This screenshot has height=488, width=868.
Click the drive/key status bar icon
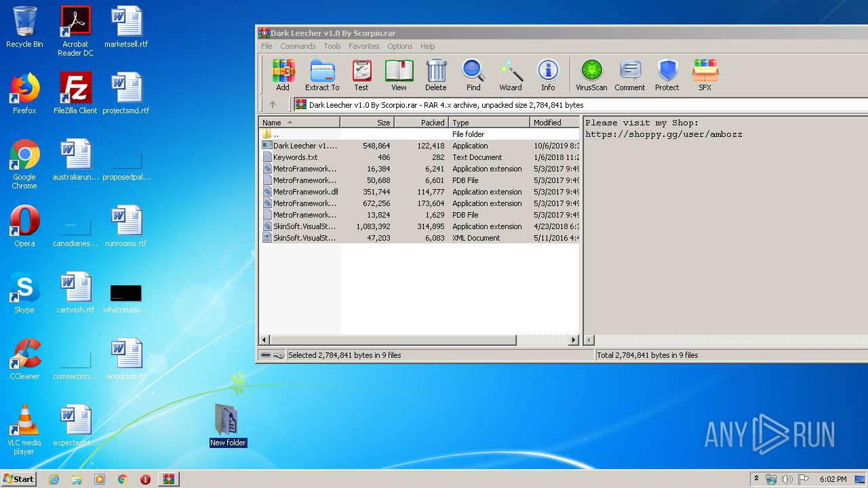click(x=273, y=355)
